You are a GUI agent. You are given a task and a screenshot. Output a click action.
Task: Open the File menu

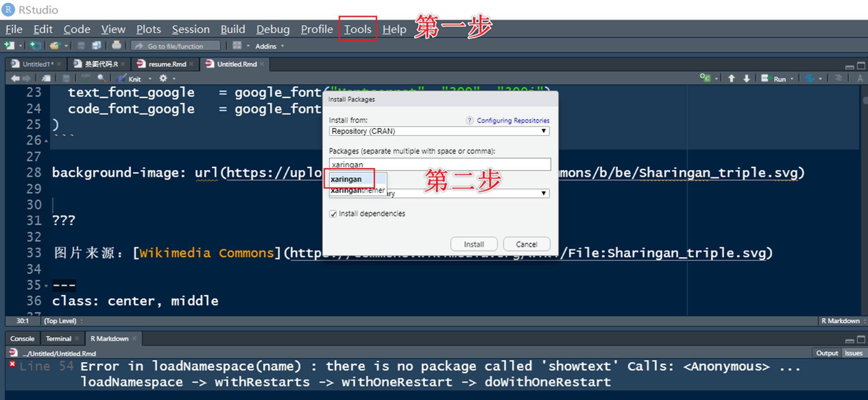(x=14, y=29)
